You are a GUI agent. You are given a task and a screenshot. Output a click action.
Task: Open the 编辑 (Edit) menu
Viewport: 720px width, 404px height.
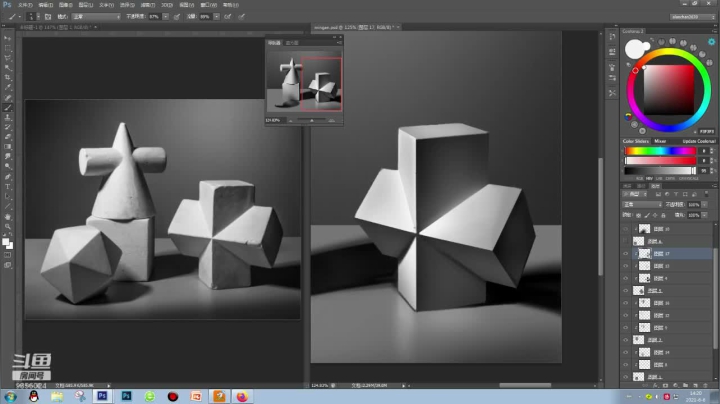[45, 5]
